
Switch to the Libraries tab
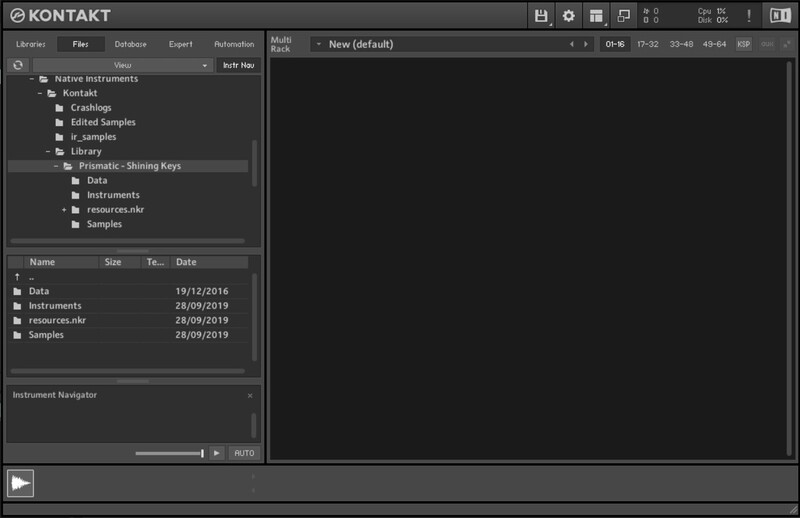tap(30, 44)
